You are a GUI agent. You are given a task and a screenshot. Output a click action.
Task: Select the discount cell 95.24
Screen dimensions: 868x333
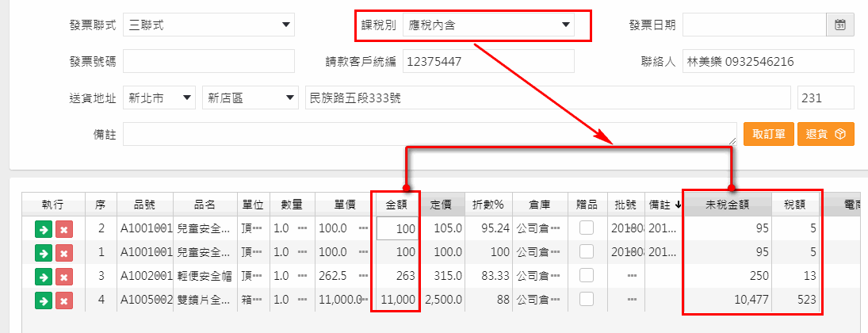[x=488, y=228]
